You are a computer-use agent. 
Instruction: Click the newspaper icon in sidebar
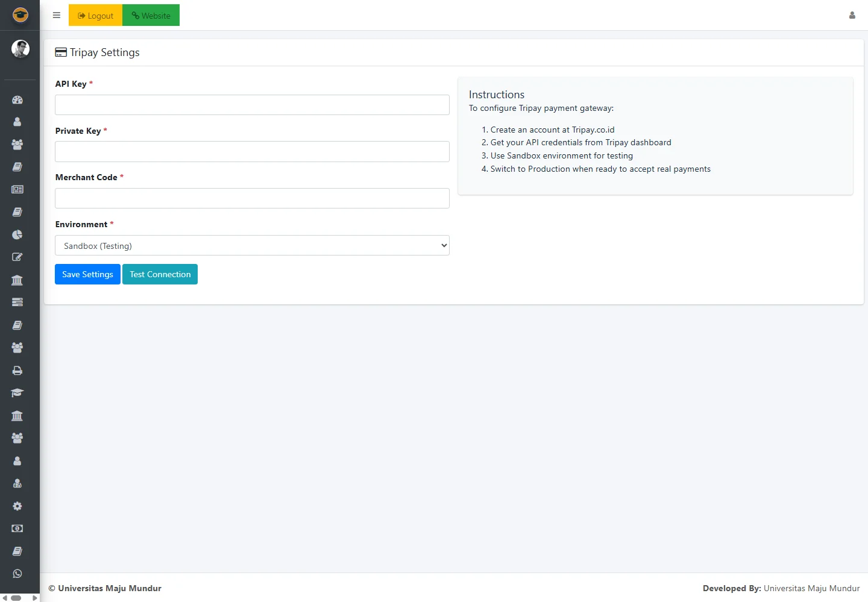17,189
